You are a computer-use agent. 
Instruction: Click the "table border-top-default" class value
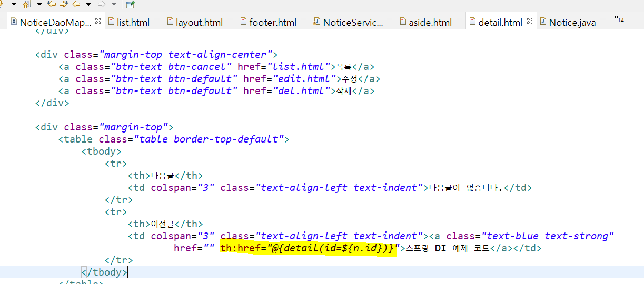tap(209, 139)
